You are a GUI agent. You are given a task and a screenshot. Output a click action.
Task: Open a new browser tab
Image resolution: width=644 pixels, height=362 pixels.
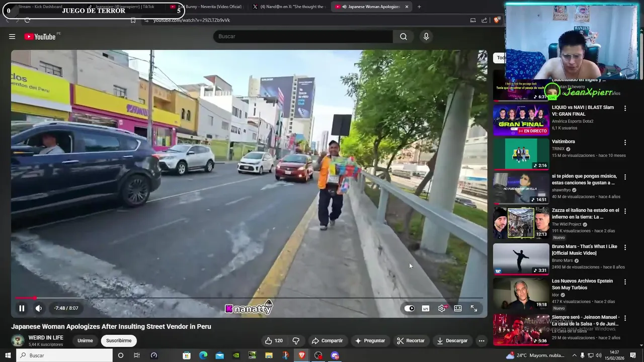419,7
